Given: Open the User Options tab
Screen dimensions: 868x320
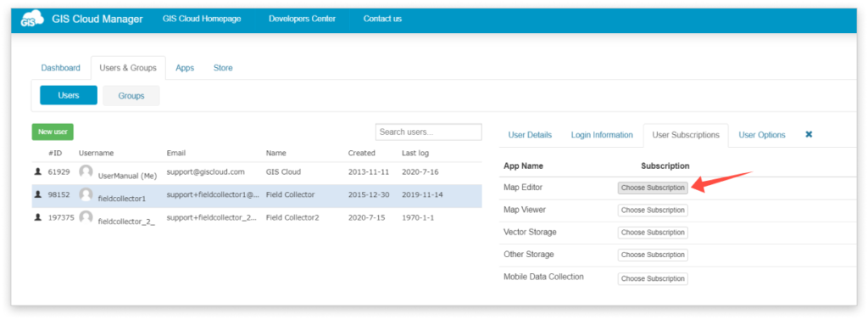Looking at the screenshot, I should point(762,135).
